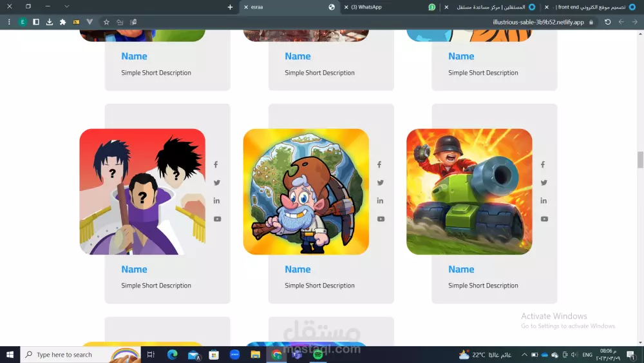This screenshot has width=644, height=363.
Task: Open the notification center icon
Action: coord(631,355)
